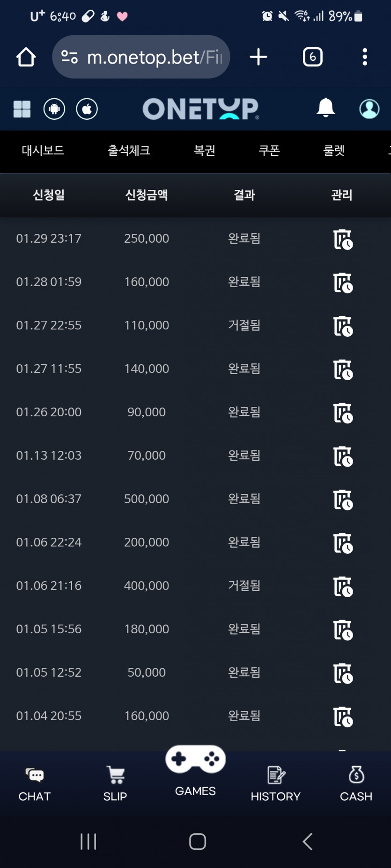Select the 룰렛 tab
This screenshot has height=868, width=391.
pos(334,151)
